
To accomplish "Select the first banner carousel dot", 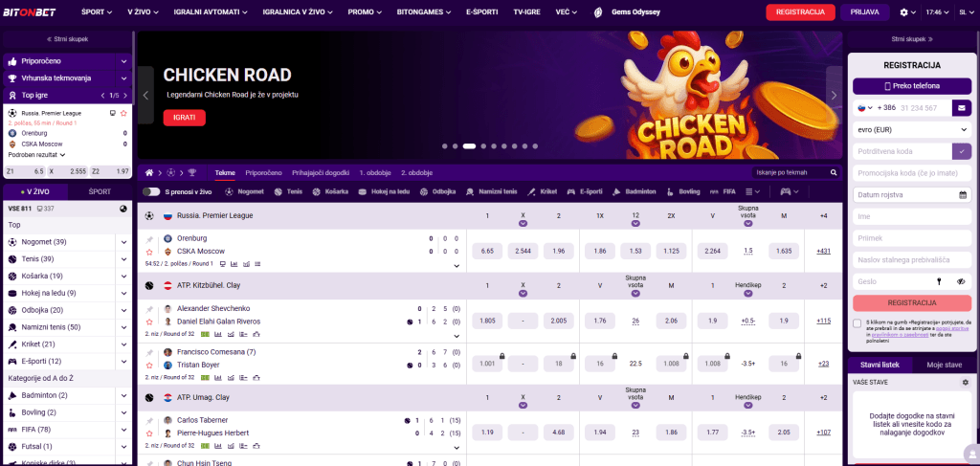I will point(444,146).
